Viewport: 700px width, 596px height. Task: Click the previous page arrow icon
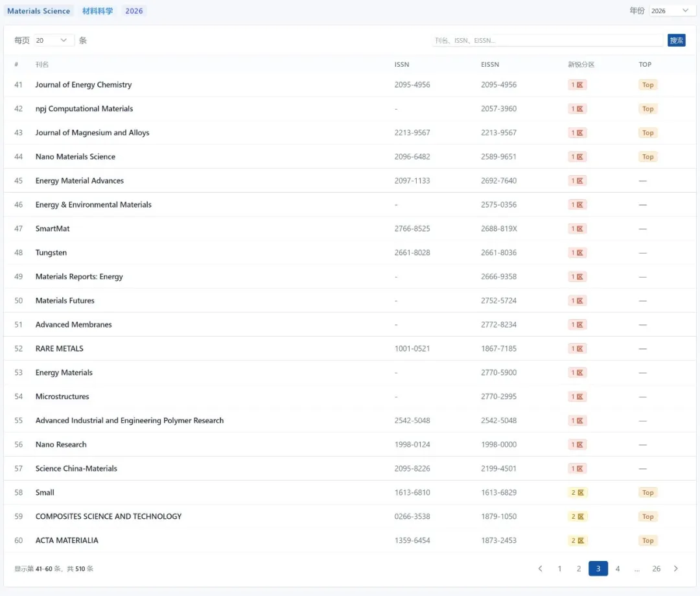coord(540,569)
